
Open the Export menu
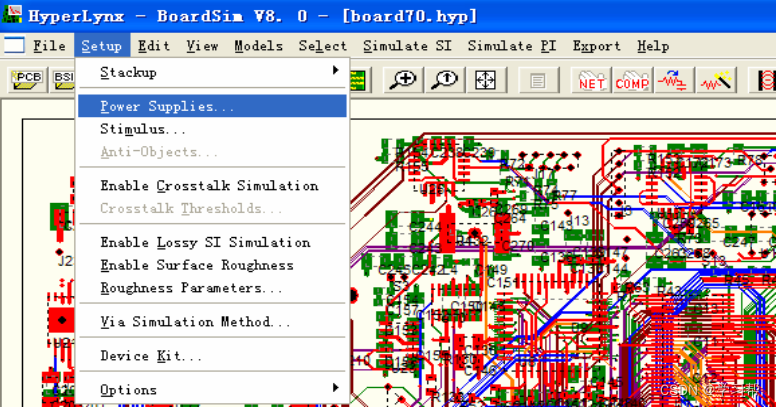coord(596,46)
